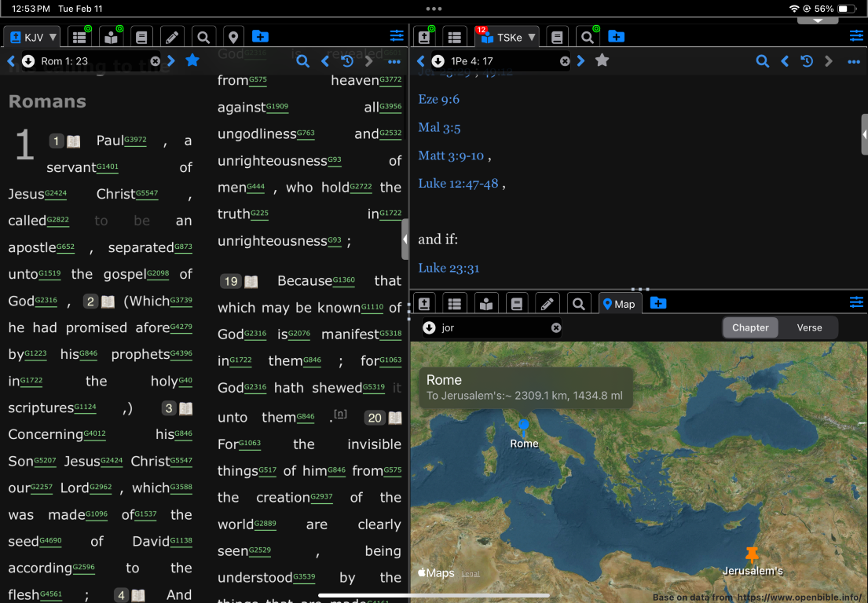Open the notes pencil tab in KJV pane
Image resolution: width=868 pixels, height=603 pixels.
(172, 37)
